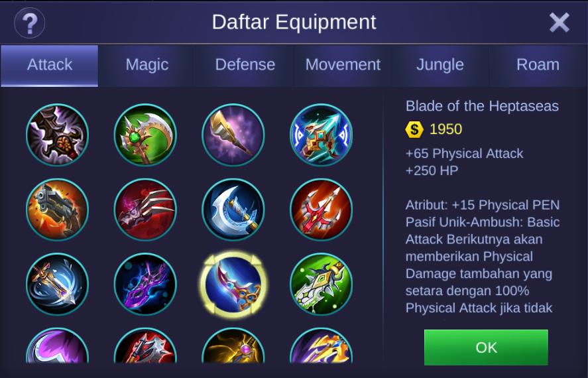Click highlighted Blade of the Heptaseas icon
The width and height of the screenshot is (588, 378).
pyautogui.click(x=233, y=284)
